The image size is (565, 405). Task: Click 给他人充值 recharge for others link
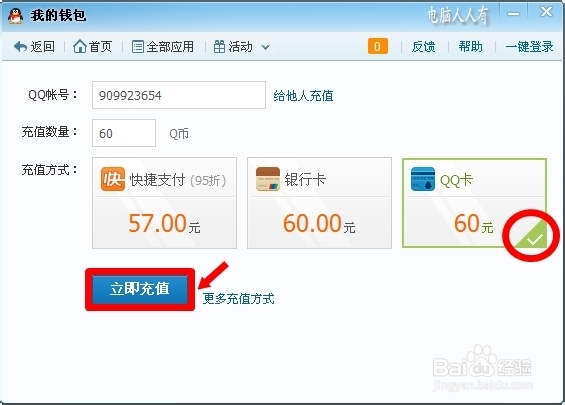point(303,96)
